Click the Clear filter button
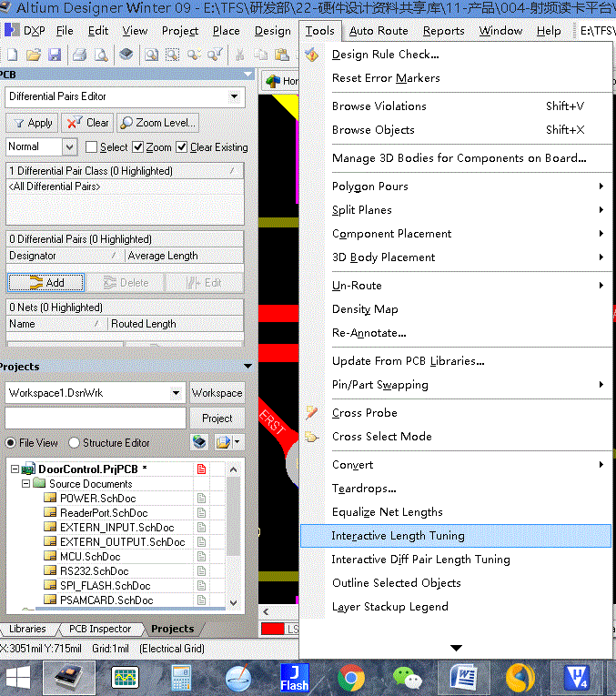Screen dimensions: 616x696 [87, 123]
